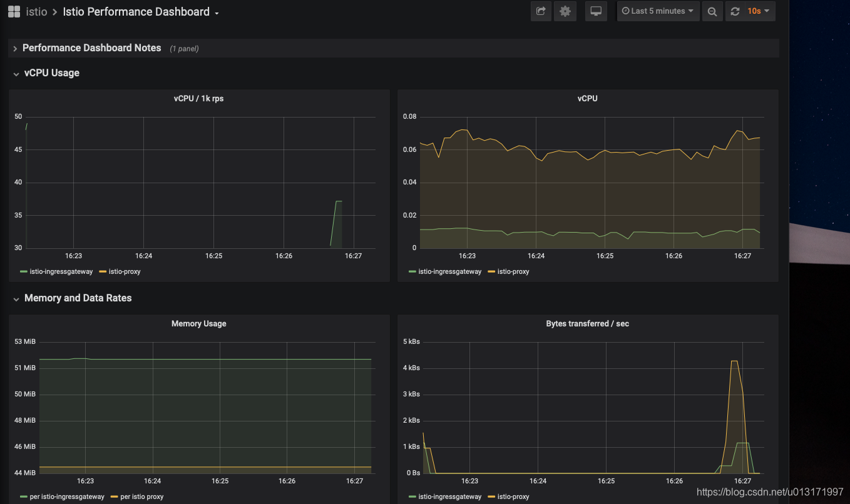Click the green spike in vCPU / 1k rps graph
This screenshot has height=504, width=850.
pos(337,223)
